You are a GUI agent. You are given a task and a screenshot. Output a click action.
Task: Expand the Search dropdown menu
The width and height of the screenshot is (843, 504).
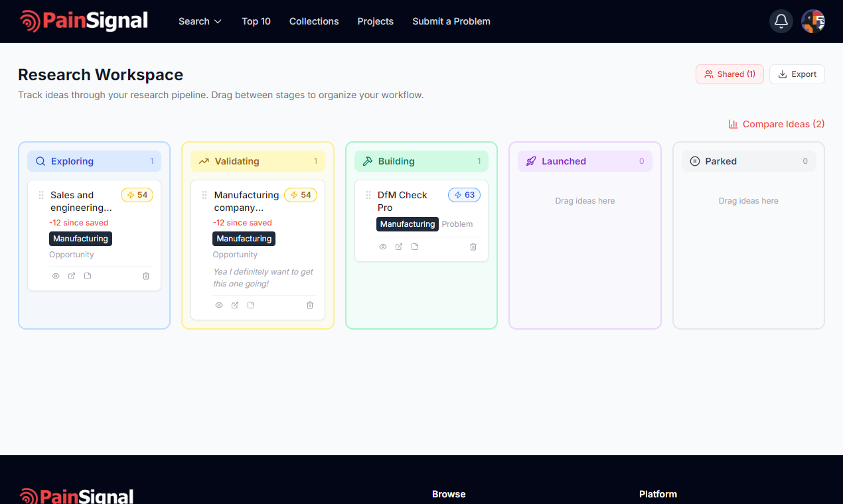(x=200, y=21)
